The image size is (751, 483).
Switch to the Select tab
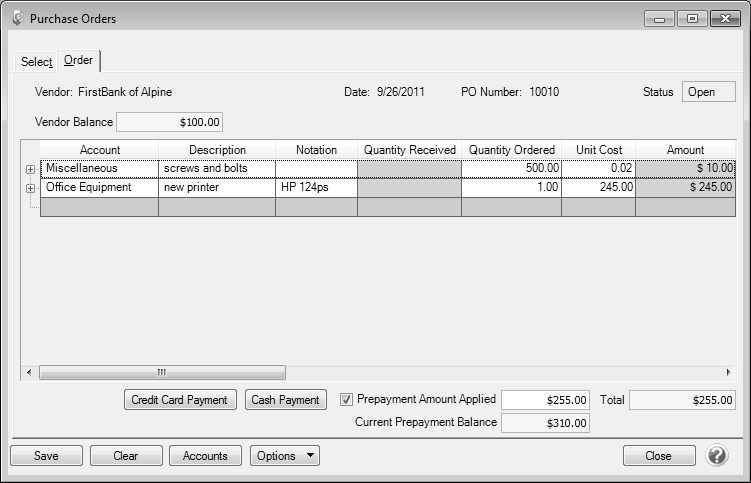[x=36, y=62]
